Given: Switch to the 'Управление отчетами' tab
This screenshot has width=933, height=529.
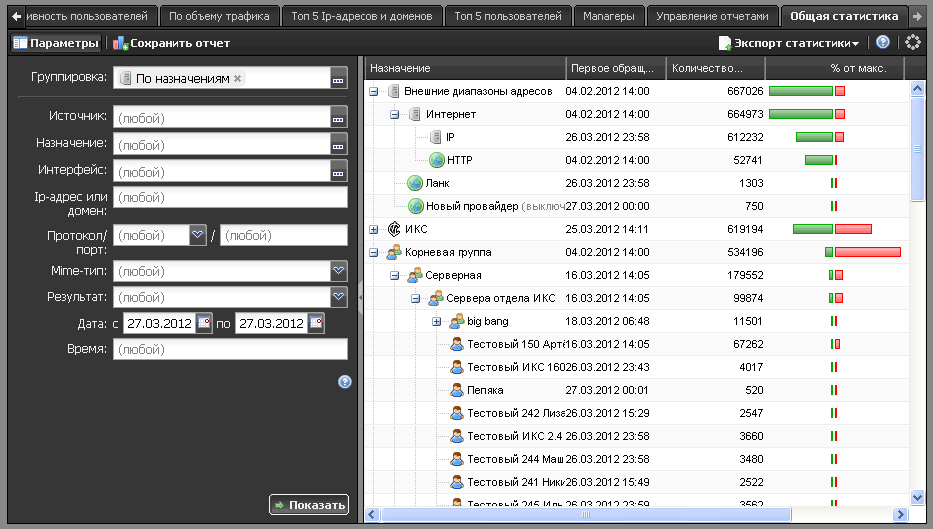Looking at the screenshot, I should click(713, 16).
